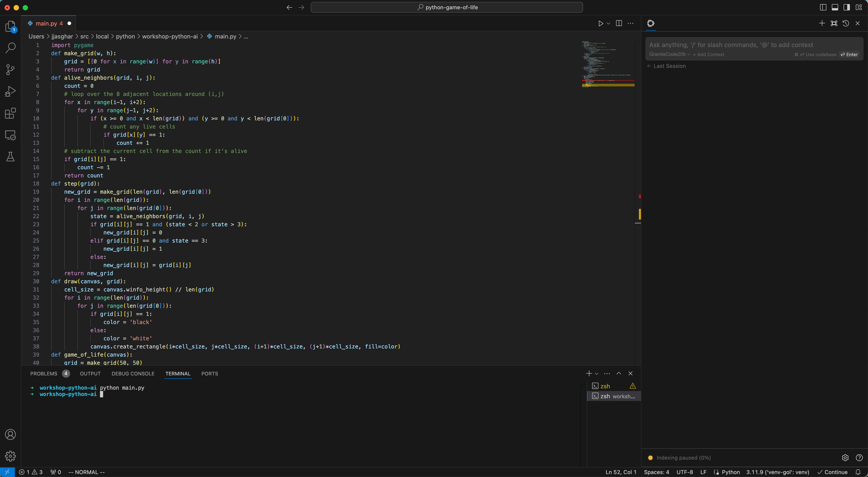The height and width of the screenshot is (477, 868).
Task: Click the ports forwarded status entry
Action: pos(56,472)
